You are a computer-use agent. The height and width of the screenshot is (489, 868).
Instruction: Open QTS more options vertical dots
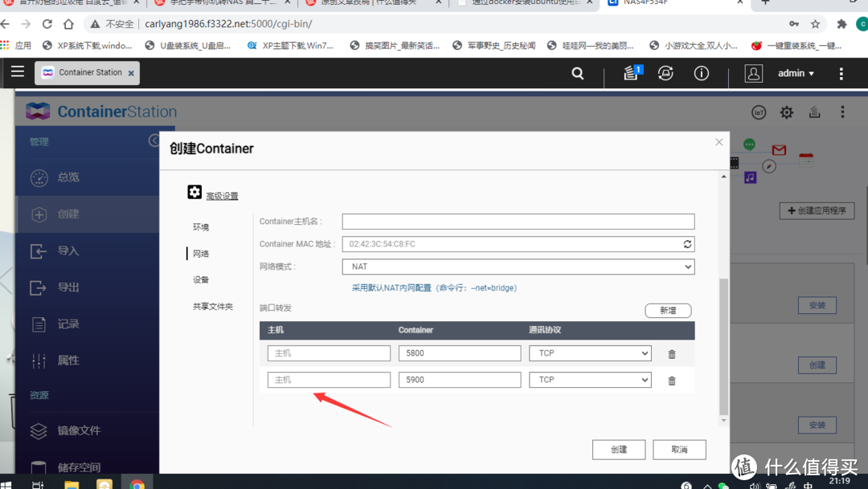(841, 74)
